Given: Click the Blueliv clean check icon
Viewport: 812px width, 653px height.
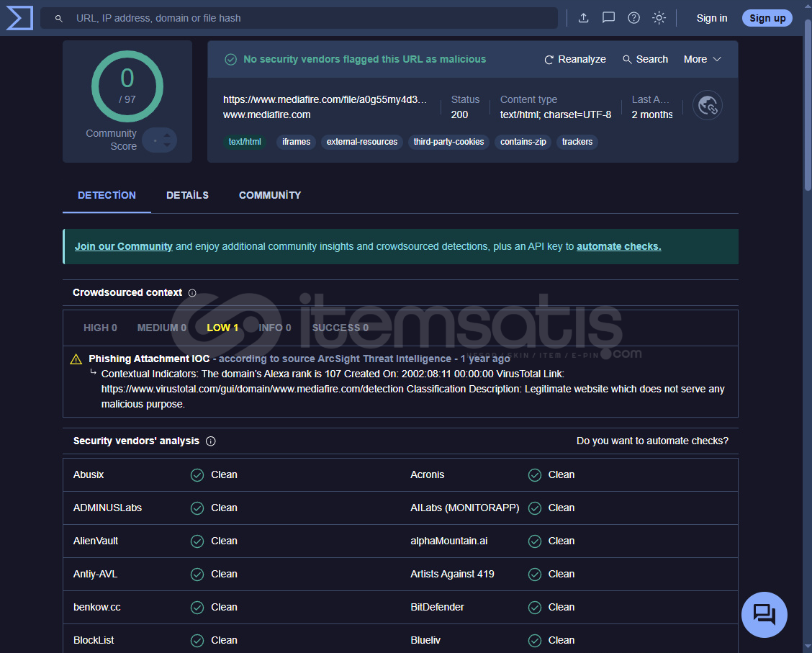Looking at the screenshot, I should [x=535, y=641].
